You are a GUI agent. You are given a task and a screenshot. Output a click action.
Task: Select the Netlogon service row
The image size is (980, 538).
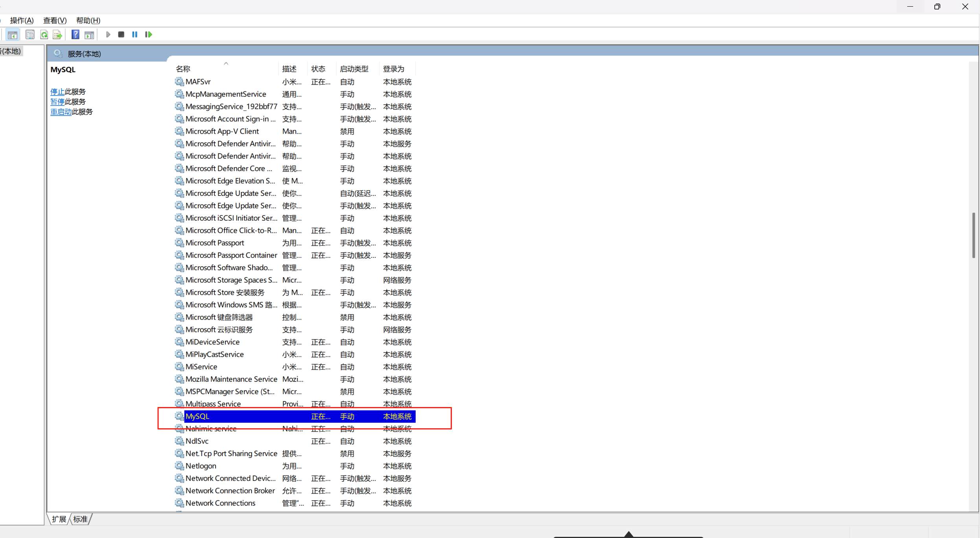click(201, 466)
